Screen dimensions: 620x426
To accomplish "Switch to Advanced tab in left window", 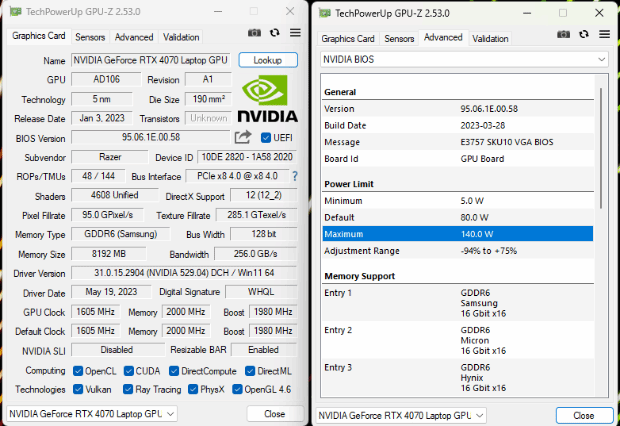I will [134, 37].
